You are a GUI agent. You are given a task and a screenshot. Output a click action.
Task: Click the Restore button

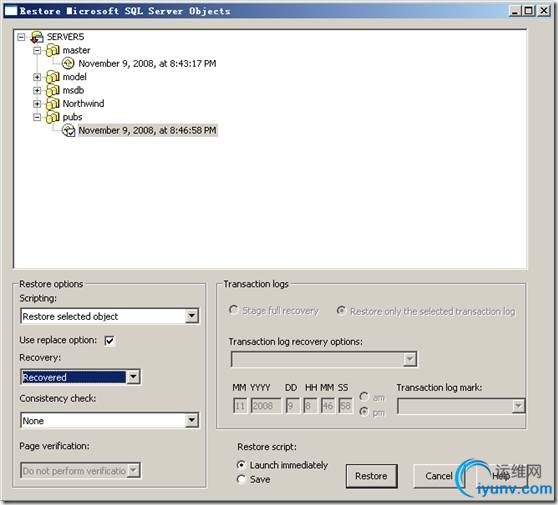(372, 476)
